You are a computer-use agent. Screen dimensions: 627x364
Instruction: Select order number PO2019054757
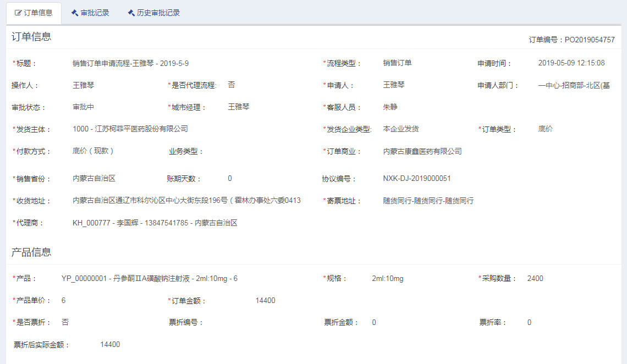(590, 40)
